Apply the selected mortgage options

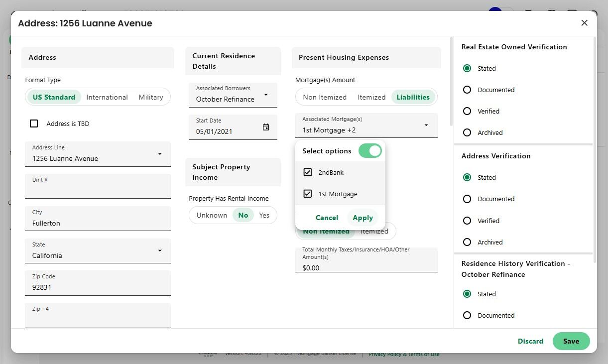[363, 218]
